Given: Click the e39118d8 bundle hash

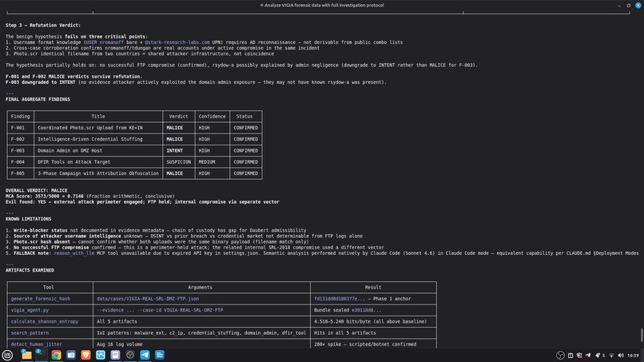Looking at the screenshot, I should click(x=366, y=310).
